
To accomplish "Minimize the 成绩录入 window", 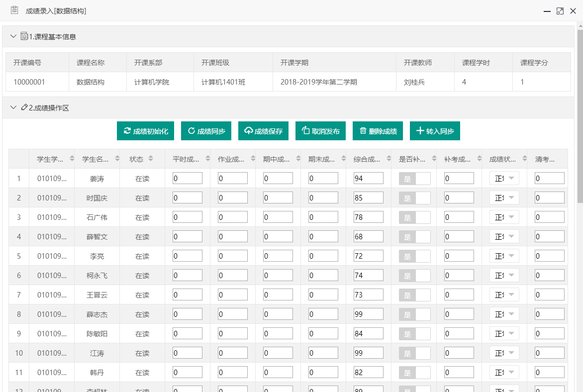I will click(547, 11).
